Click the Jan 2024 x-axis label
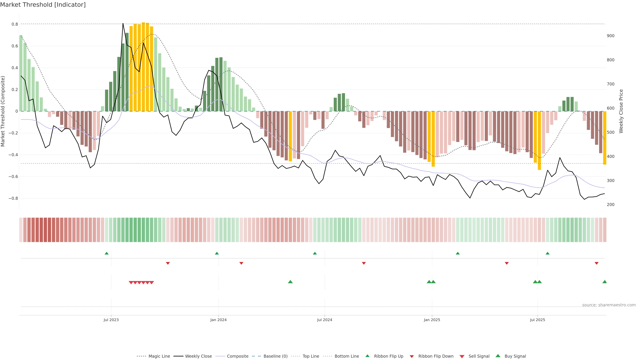 coord(218,320)
